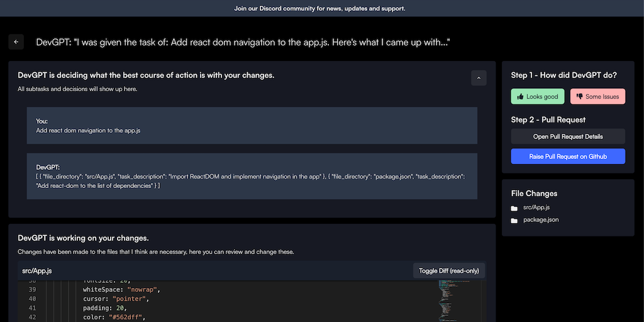Raise Pull Request on Github
This screenshot has height=322, width=644.
coord(568,157)
